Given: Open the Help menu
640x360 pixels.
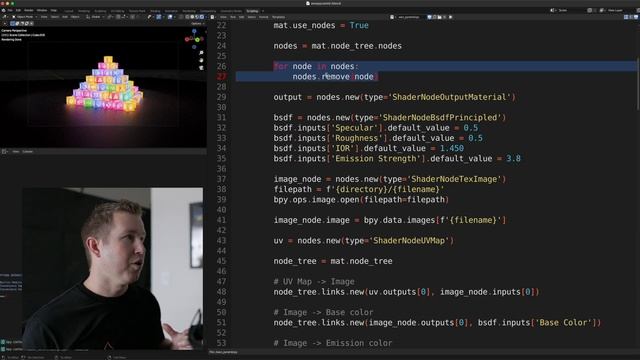Looking at the screenshot, I should click(x=53, y=10).
